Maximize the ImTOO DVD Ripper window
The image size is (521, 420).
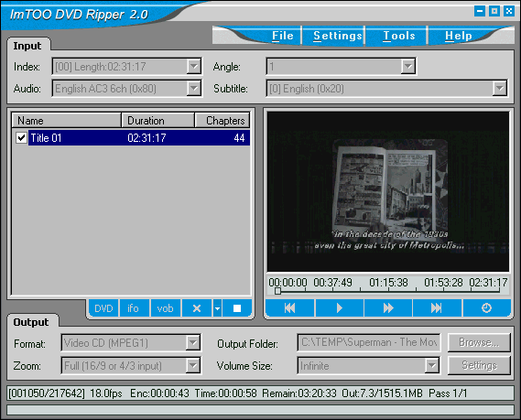(x=494, y=11)
